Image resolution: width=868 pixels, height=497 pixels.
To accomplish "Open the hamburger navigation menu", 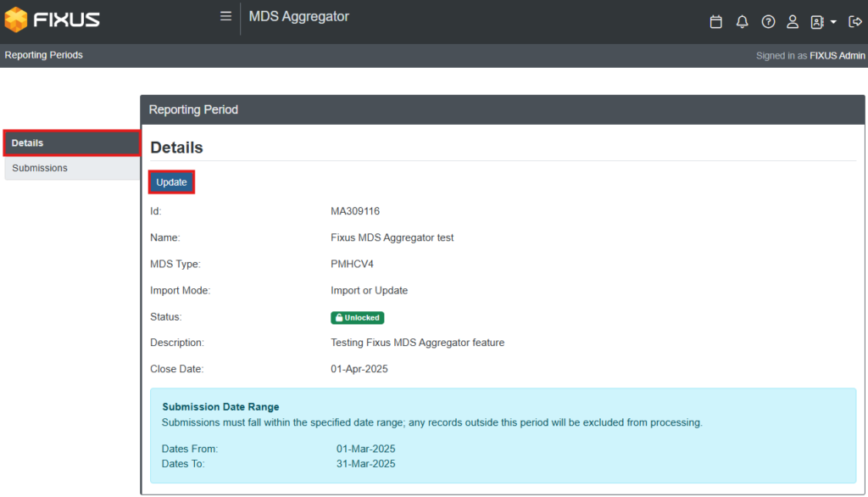I will click(225, 16).
